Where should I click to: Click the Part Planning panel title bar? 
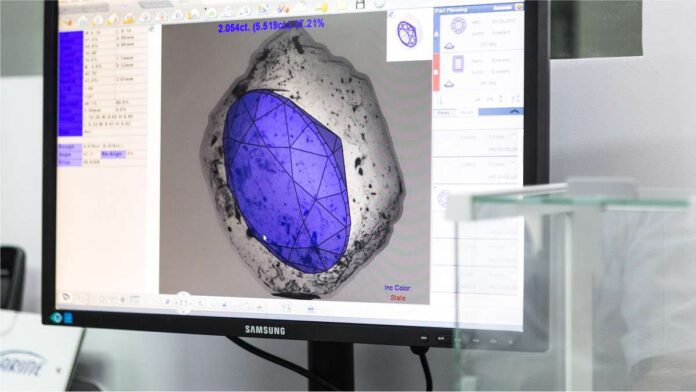point(478,9)
